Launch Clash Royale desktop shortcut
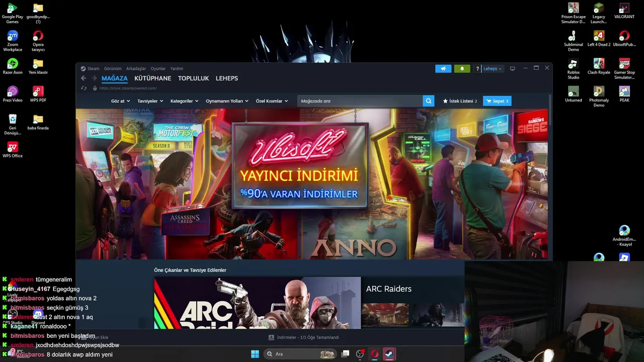Screen dimensions: 644x362 [599, 66]
